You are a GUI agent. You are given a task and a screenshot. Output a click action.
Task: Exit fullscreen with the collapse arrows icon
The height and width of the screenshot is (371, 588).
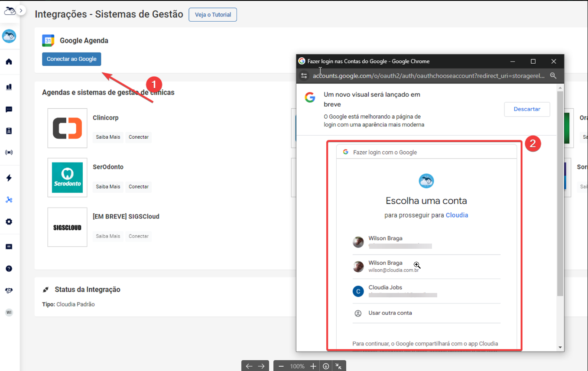(338, 366)
